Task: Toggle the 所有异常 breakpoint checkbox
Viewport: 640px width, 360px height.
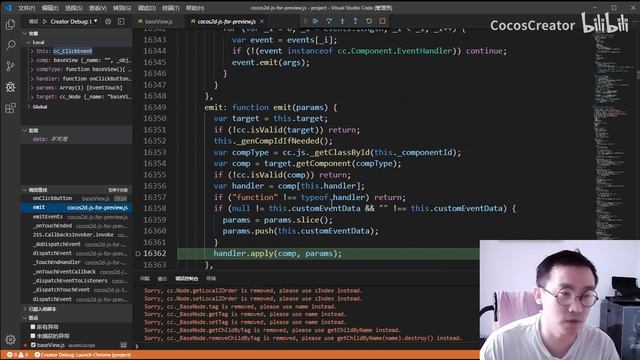Action: pyautogui.click(x=33, y=327)
